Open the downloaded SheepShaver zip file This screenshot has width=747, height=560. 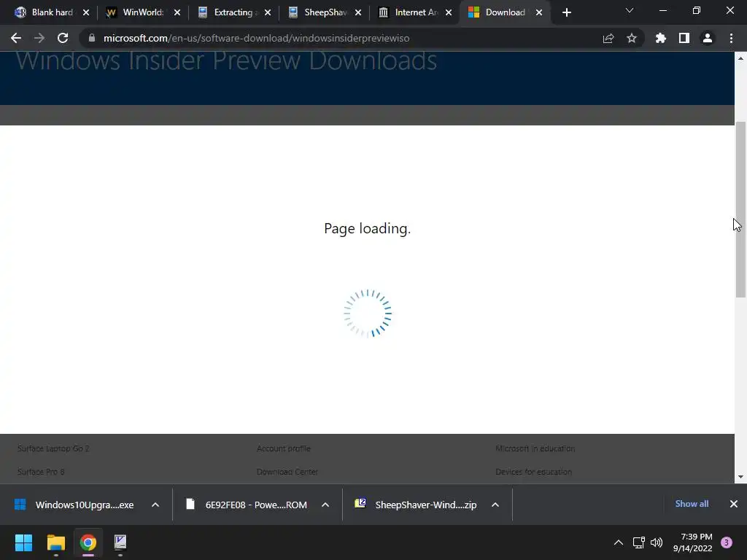coord(416,505)
